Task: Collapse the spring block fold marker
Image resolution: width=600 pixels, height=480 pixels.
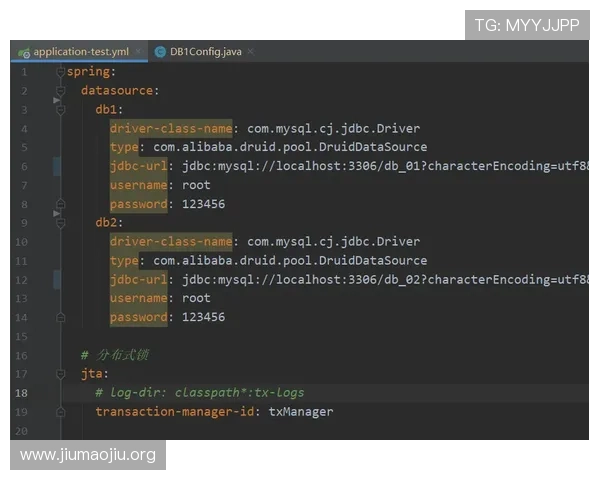Action: 60,72
